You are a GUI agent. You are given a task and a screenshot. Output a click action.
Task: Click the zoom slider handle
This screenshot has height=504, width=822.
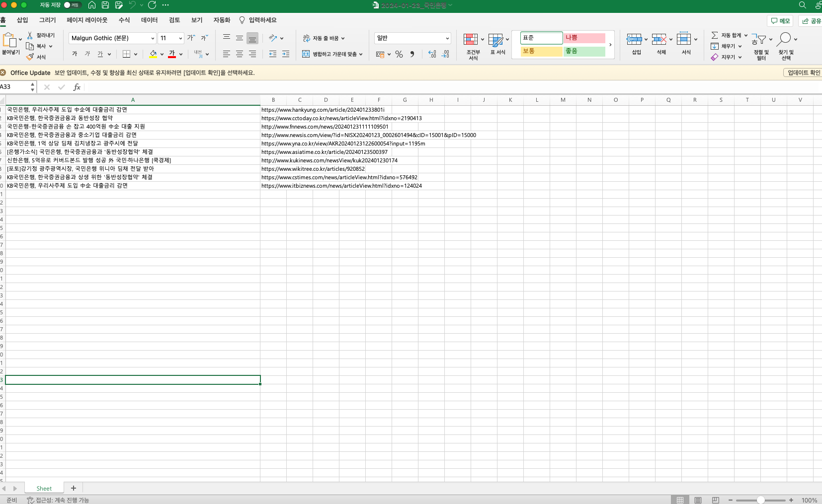[x=761, y=500]
